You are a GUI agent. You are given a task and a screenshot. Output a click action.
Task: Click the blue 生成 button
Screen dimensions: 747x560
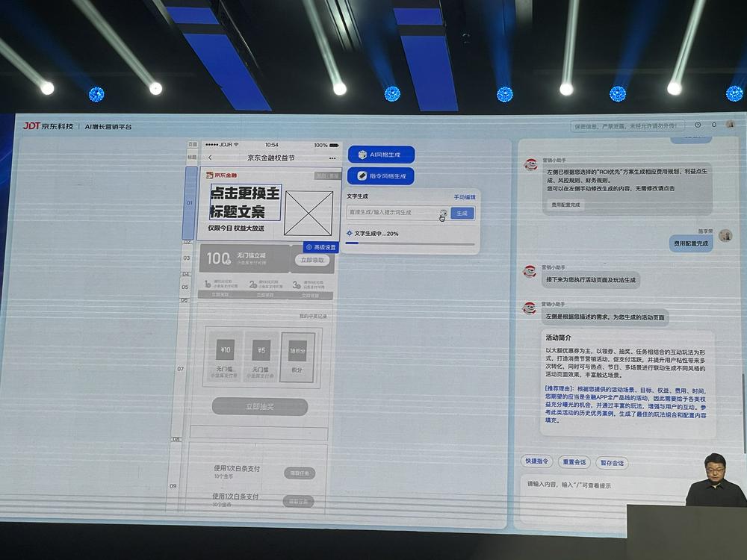click(x=462, y=213)
